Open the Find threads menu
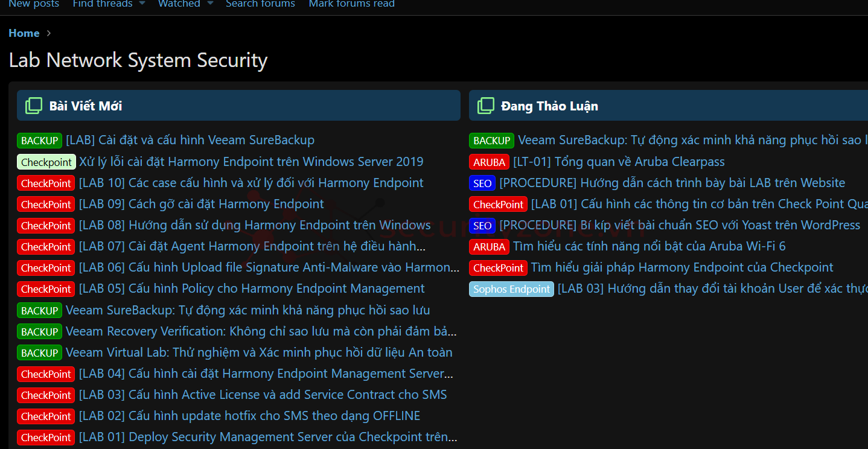Viewport: 868px width, 449px height. click(x=103, y=4)
